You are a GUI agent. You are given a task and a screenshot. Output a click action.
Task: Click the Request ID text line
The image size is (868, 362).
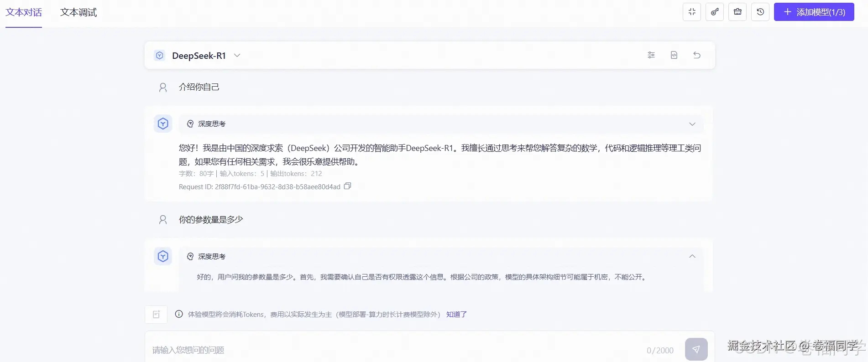pyautogui.click(x=260, y=187)
